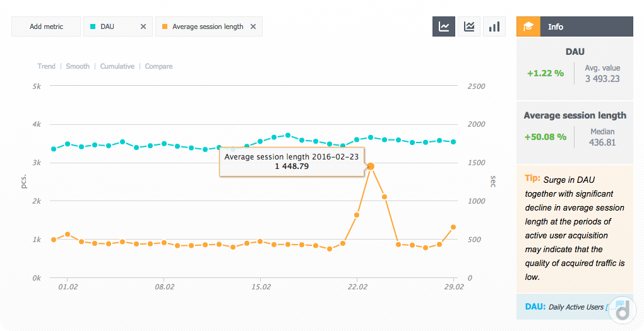Remove the DAU metric with its X
Viewport: 644px width, 331px height.
[143, 26]
